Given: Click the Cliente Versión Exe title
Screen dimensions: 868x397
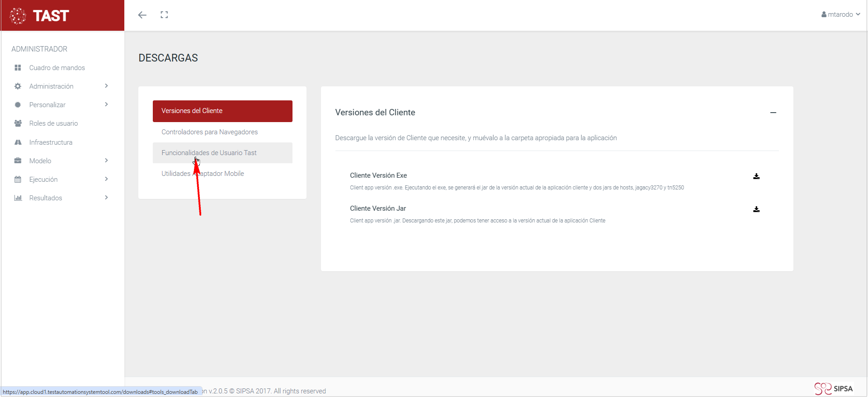Looking at the screenshot, I should [x=378, y=175].
